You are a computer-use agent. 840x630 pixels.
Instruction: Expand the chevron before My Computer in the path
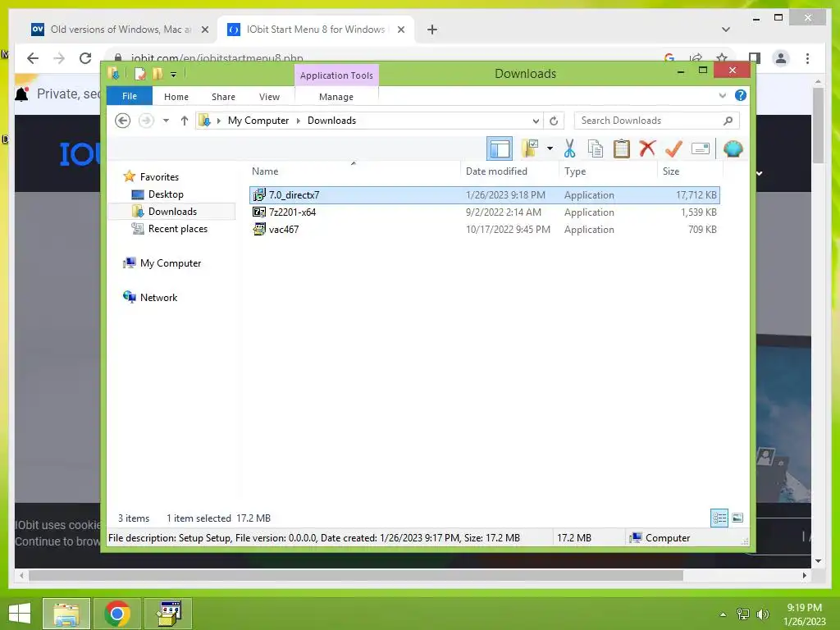(x=218, y=121)
